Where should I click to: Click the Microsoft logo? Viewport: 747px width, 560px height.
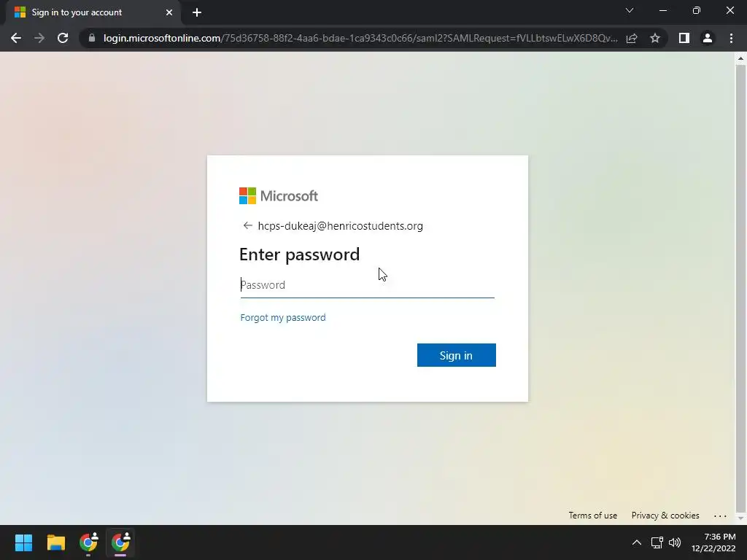click(x=278, y=195)
